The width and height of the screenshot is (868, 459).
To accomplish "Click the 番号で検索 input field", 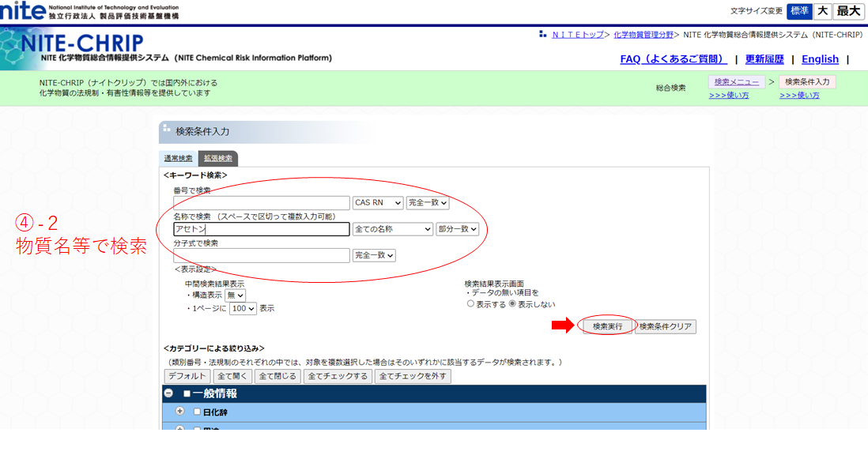I will (x=262, y=203).
